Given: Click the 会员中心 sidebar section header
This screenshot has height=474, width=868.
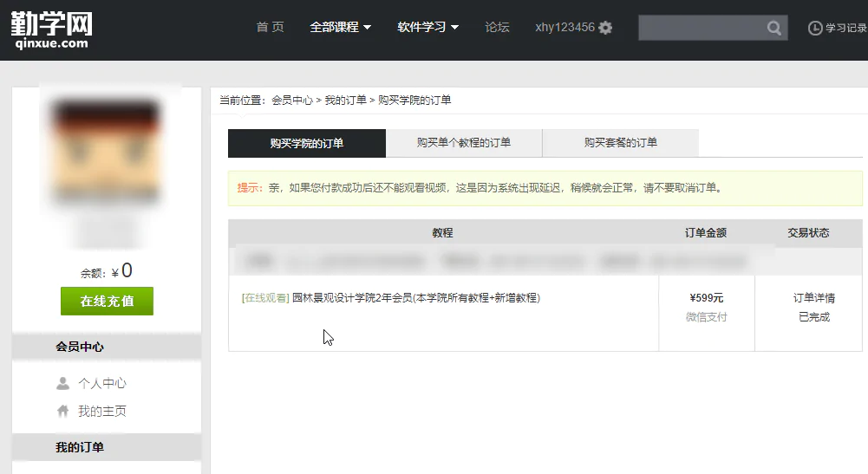Looking at the screenshot, I should (x=107, y=347).
